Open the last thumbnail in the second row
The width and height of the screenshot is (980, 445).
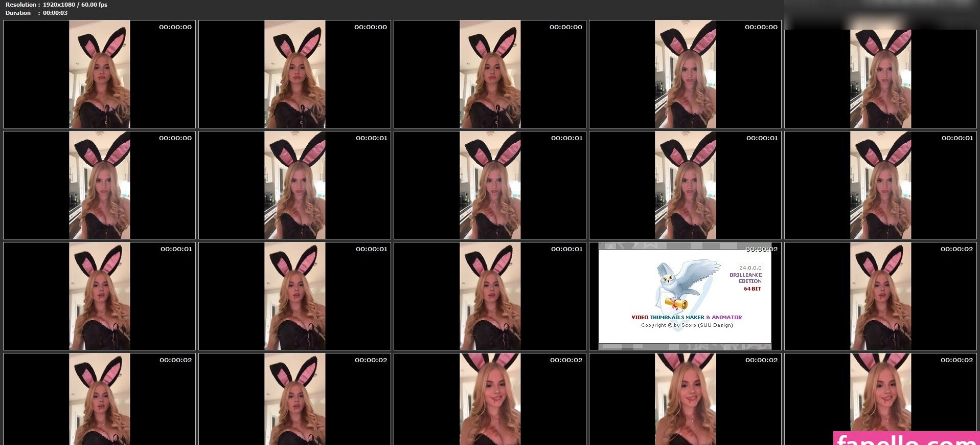(x=880, y=185)
